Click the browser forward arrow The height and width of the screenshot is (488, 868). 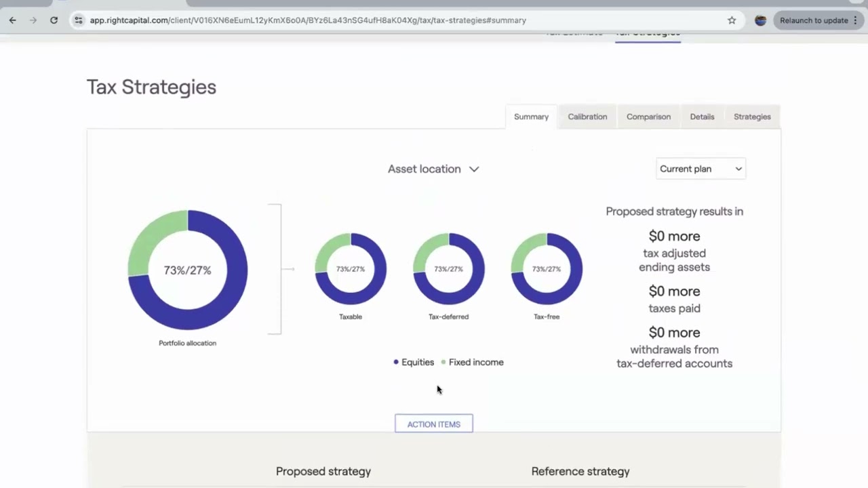(x=33, y=20)
